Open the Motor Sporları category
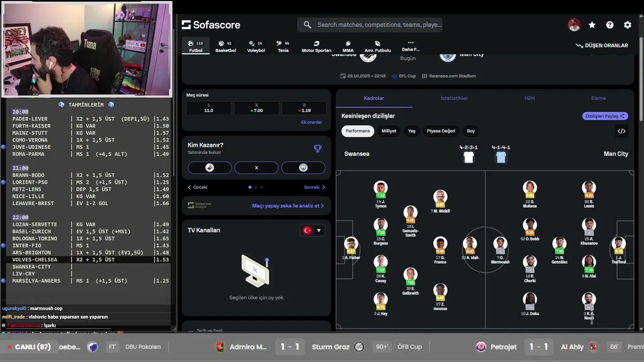The image size is (644, 362). (316, 47)
